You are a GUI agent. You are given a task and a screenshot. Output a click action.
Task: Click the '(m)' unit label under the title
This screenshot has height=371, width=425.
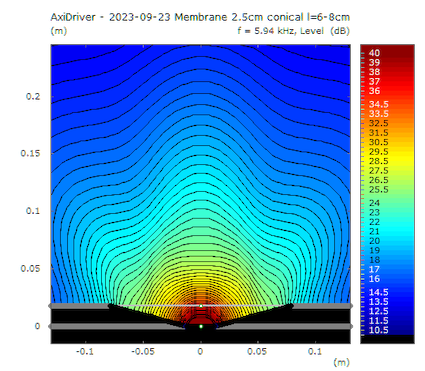(x=59, y=31)
